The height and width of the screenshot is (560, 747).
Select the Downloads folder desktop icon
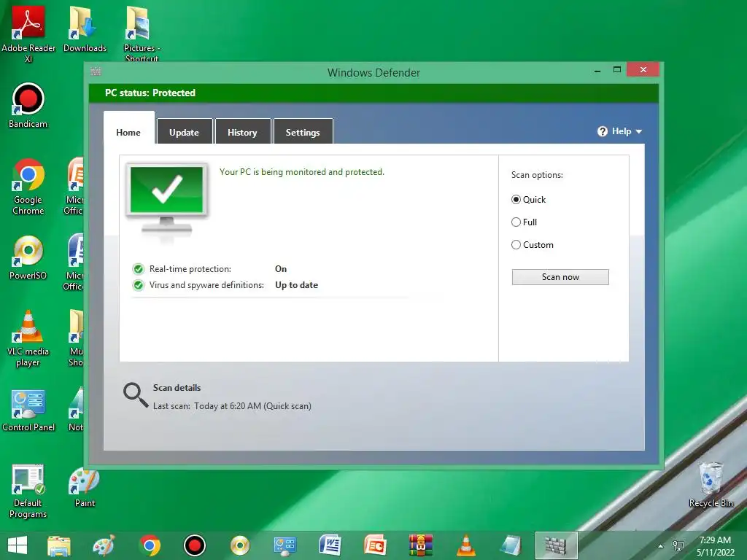[85, 28]
